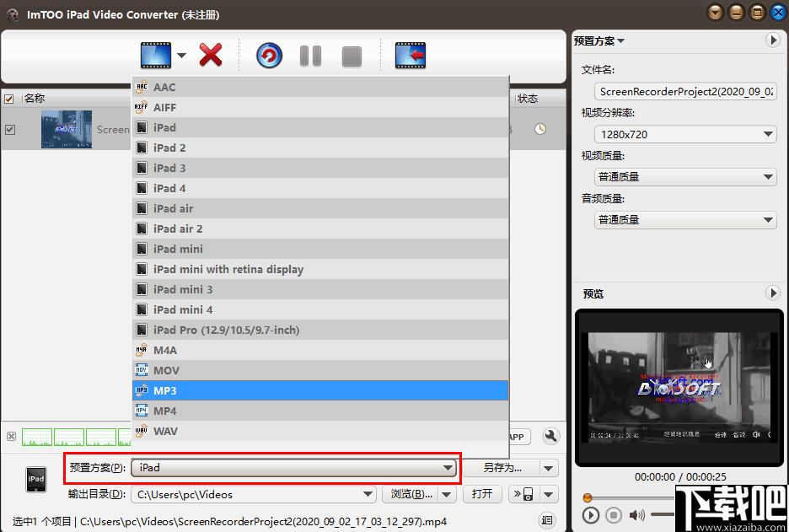
Task: Start conversion with the blue circular arrow
Action: (269, 56)
